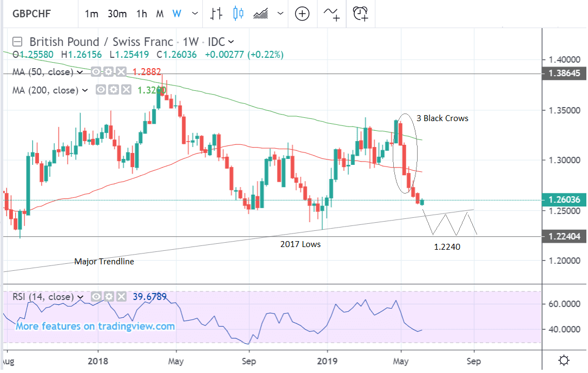Switch to the 1h timeframe

[x=141, y=14]
